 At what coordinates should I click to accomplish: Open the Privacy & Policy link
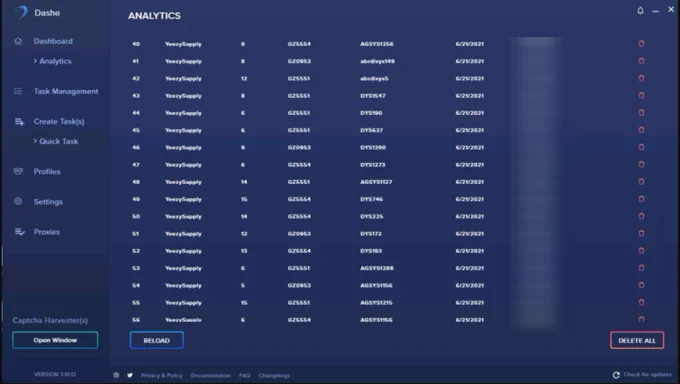(162, 375)
